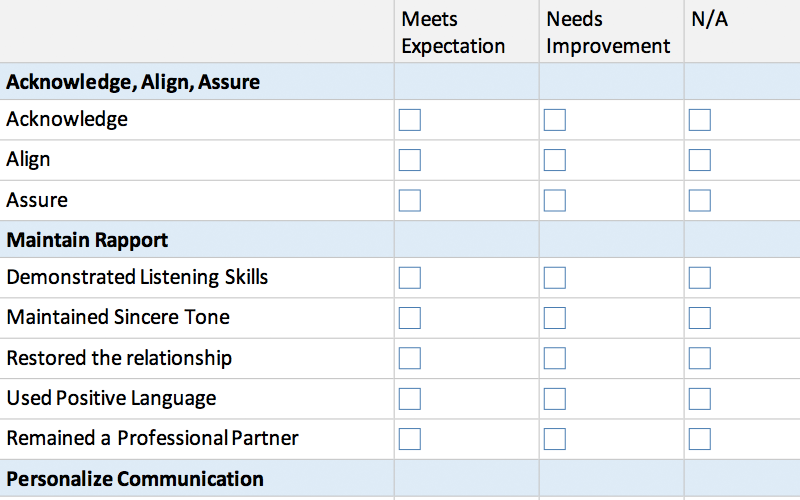Select the Needs Improvement column header

608,33
